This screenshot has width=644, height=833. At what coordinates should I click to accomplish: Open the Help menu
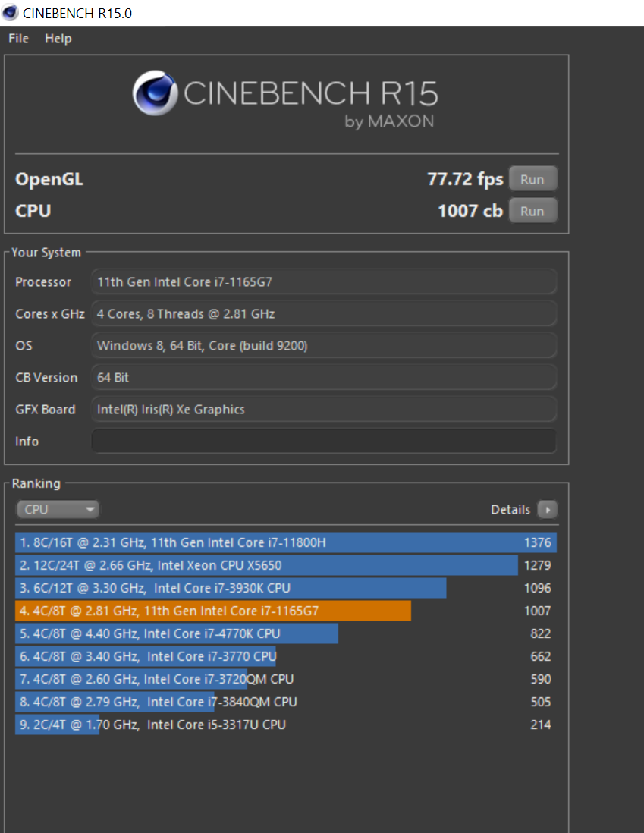58,39
